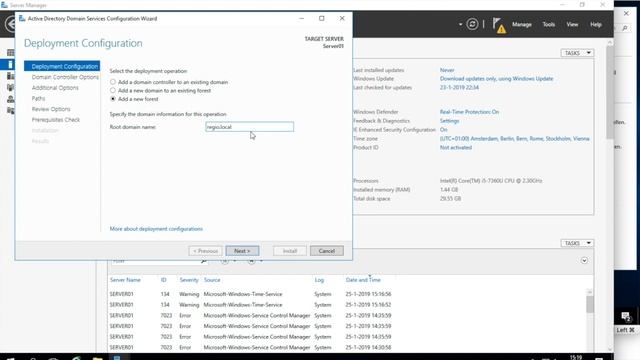The height and width of the screenshot is (360, 640).
Task: Go to Deployment Configuration wizard step
Action: click(62, 66)
